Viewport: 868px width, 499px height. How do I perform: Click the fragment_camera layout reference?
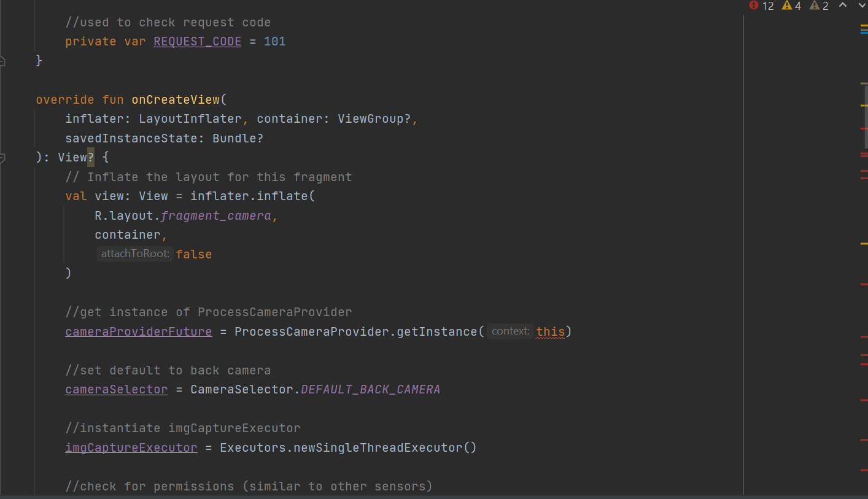[216, 215]
